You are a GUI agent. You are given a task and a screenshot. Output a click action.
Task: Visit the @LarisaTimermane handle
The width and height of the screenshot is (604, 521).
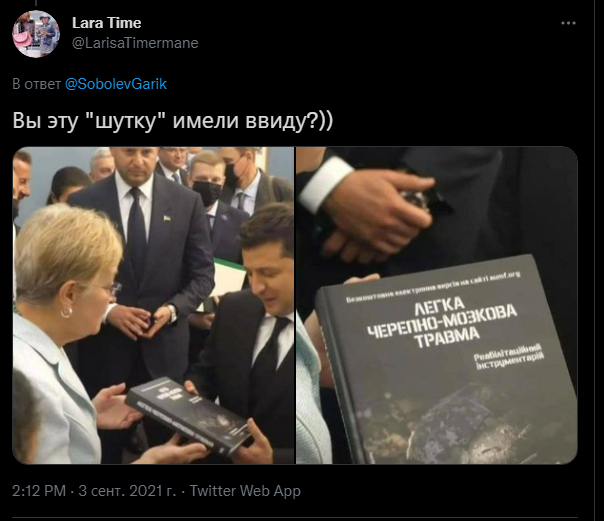(x=135, y=43)
